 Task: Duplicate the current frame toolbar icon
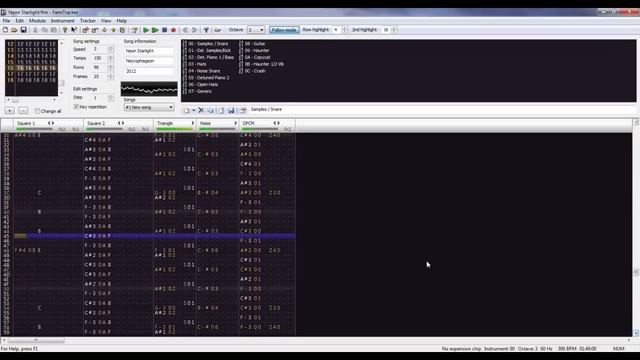122,30
